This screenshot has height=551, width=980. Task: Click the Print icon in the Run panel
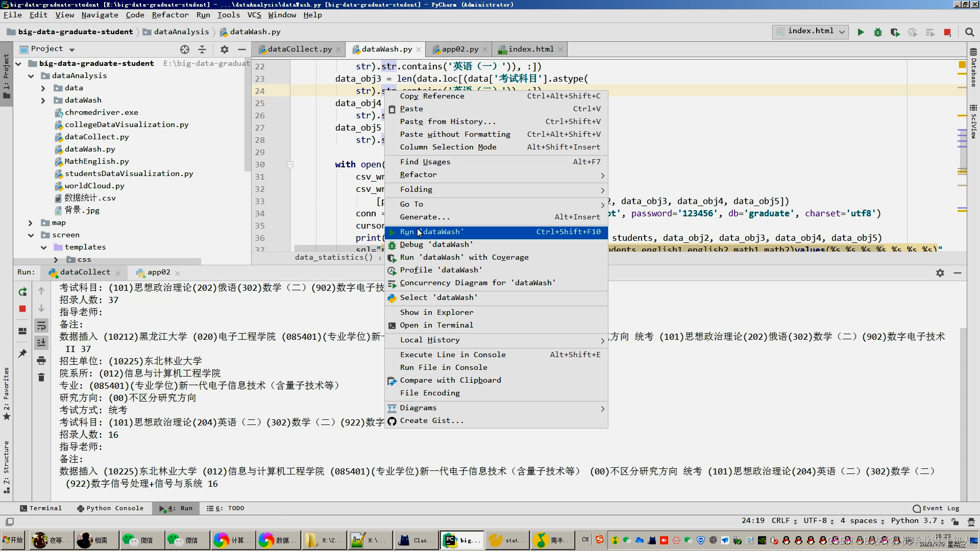[x=41, y=360]
